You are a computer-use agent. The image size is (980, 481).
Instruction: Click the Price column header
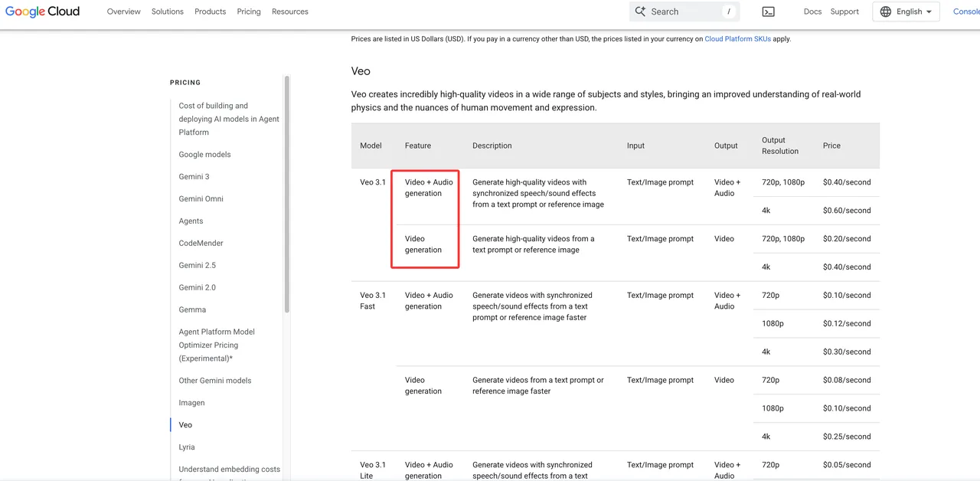(x=831, y=146)
